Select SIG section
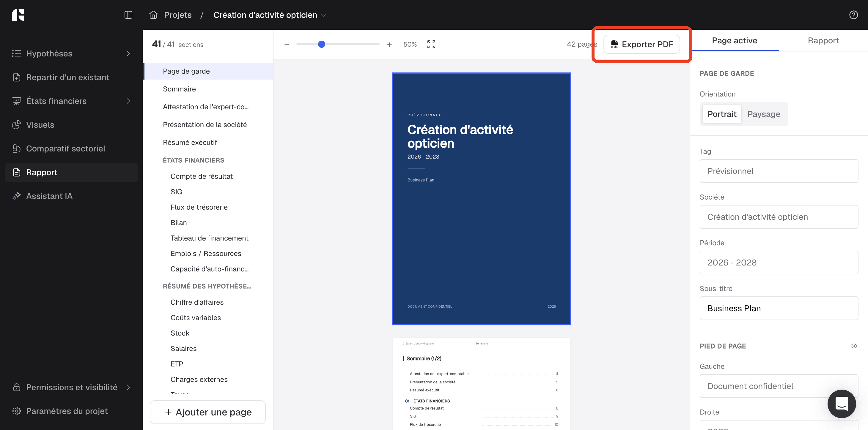 click(x=208, y=192)
